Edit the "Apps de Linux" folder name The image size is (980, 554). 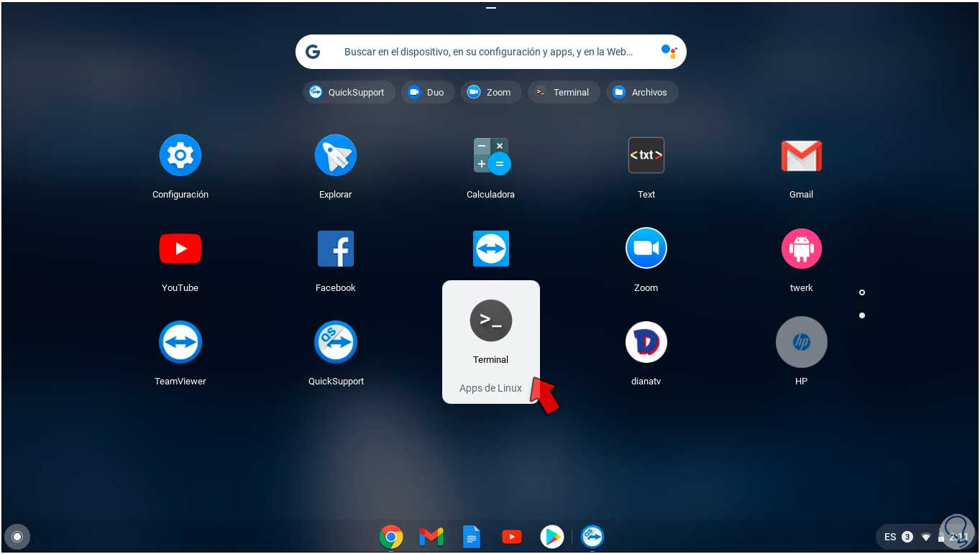491,388
